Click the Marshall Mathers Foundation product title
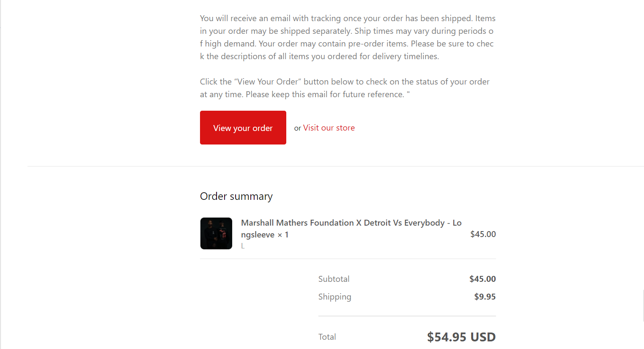 click(343, 223)
